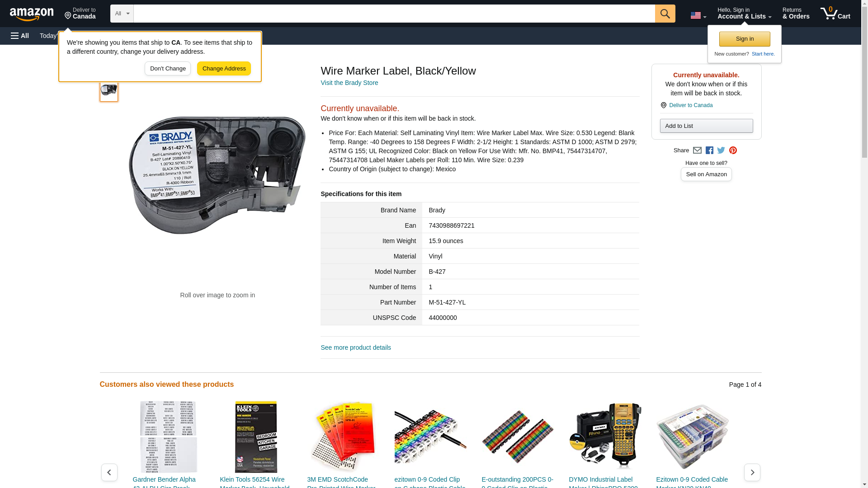Click the yellow Sign in button
The width and height of the screenshot is (868, 488).
click(745, 39)
